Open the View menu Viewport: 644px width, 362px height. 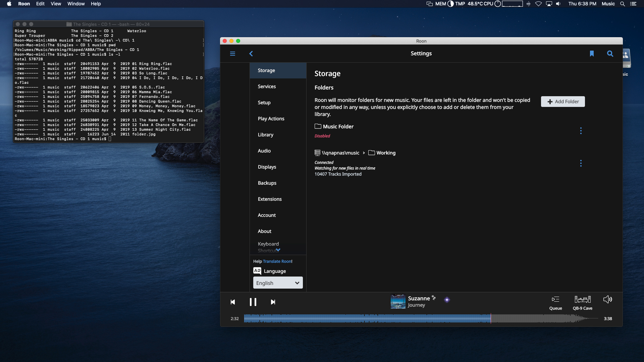[x=56, y=4]
